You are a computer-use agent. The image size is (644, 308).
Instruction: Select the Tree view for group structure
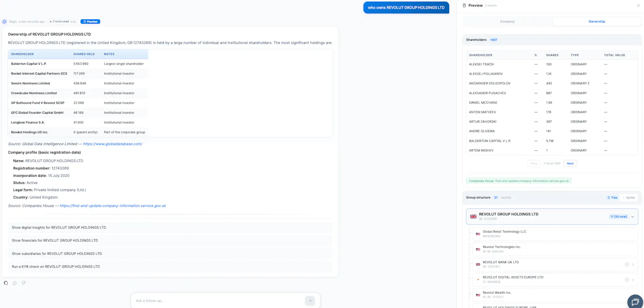(613, 198)
